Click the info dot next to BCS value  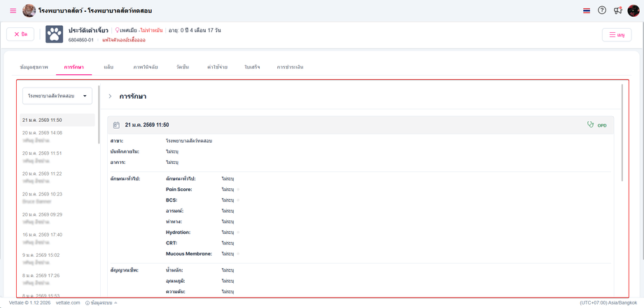(238, 200)
